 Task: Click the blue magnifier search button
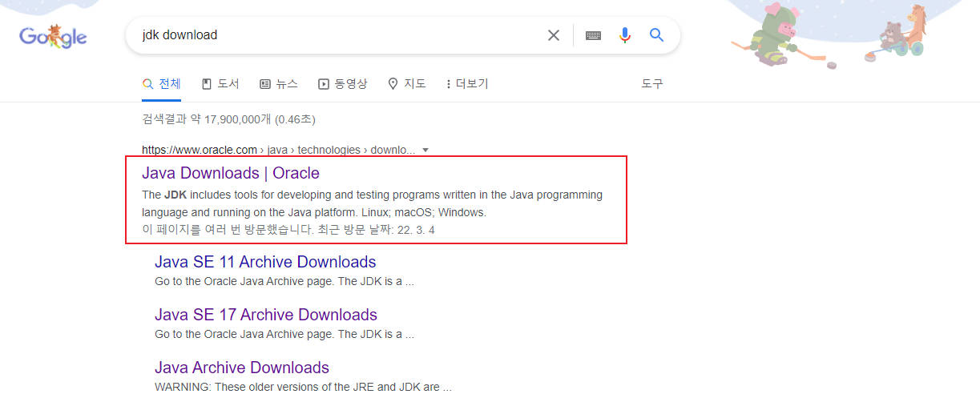(657, 35)
